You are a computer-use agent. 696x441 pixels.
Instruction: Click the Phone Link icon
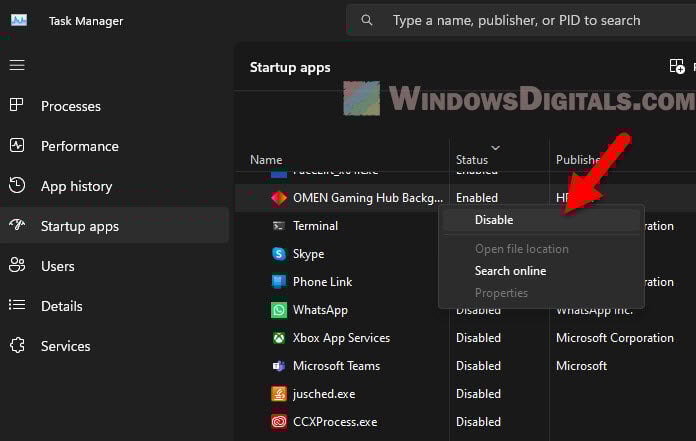[x=279, y=282]
